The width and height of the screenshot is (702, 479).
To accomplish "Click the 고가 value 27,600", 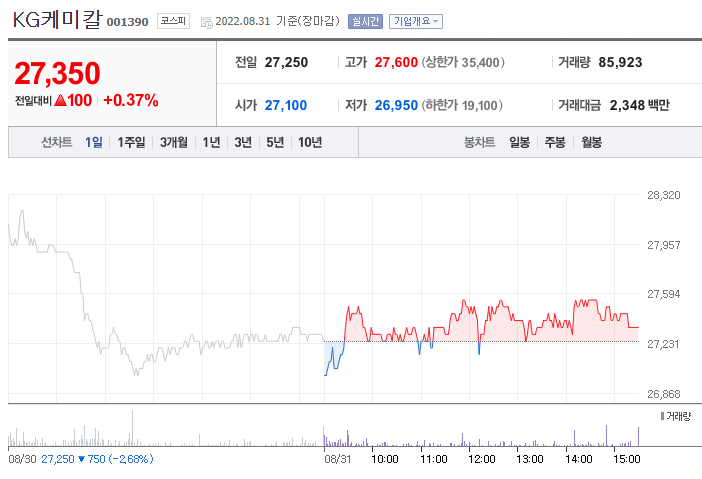I will [x=396, y=62].
